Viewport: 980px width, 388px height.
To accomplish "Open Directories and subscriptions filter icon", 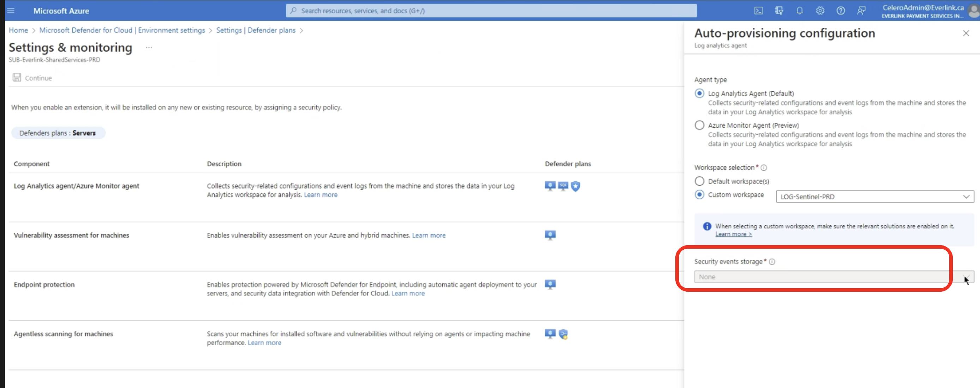I will point(779,11).
